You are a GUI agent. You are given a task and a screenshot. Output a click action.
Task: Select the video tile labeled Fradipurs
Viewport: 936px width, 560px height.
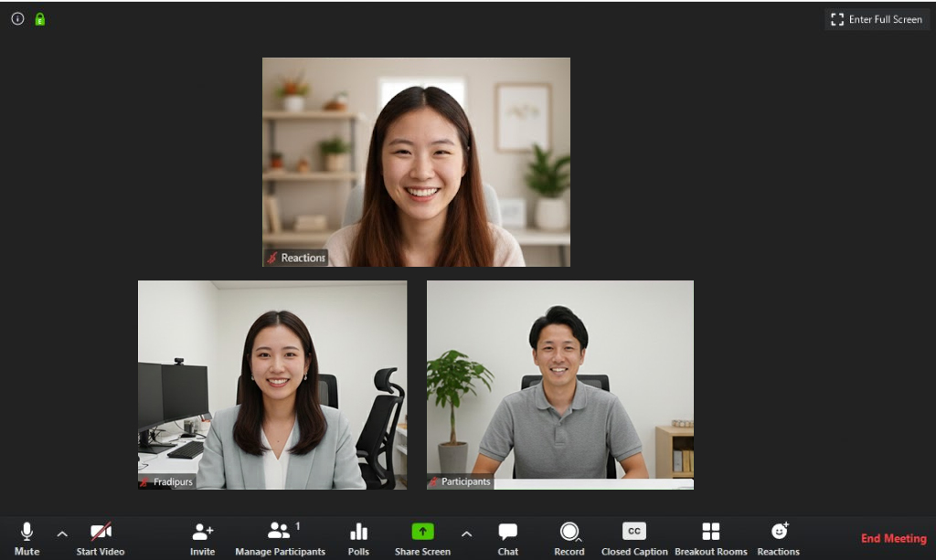click(272, 385)
